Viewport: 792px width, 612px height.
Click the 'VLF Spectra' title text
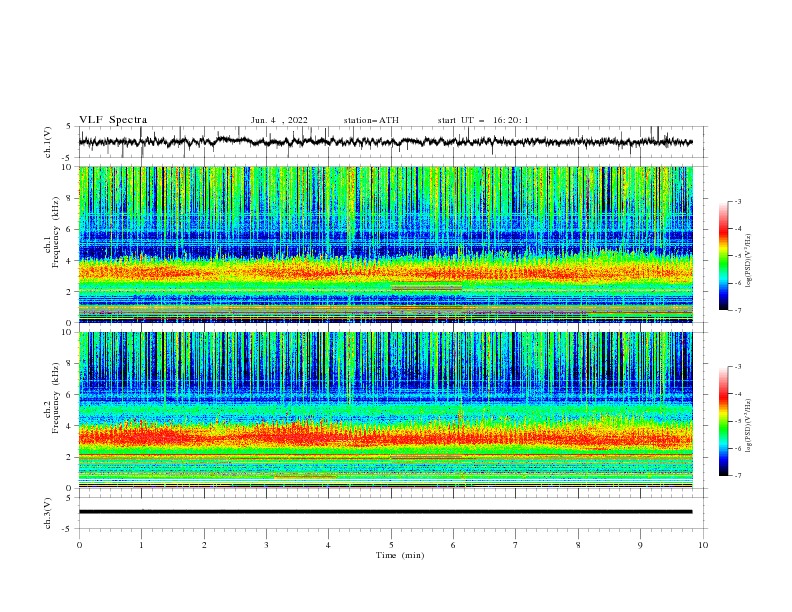(113, 120)
